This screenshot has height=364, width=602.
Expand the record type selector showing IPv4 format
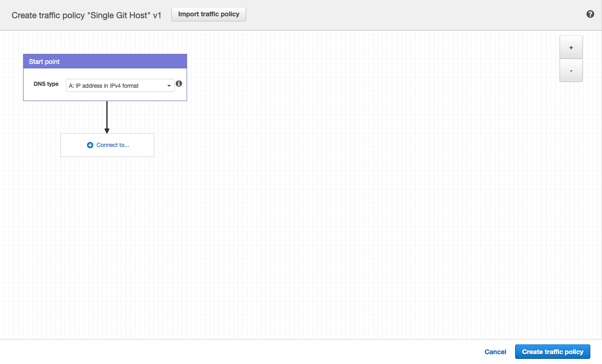tap(120, 85)
